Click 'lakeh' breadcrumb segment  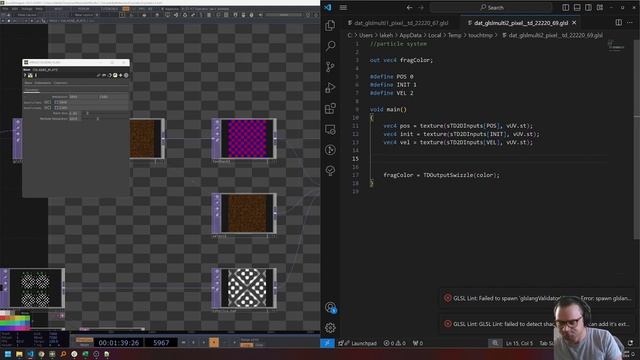386,36
